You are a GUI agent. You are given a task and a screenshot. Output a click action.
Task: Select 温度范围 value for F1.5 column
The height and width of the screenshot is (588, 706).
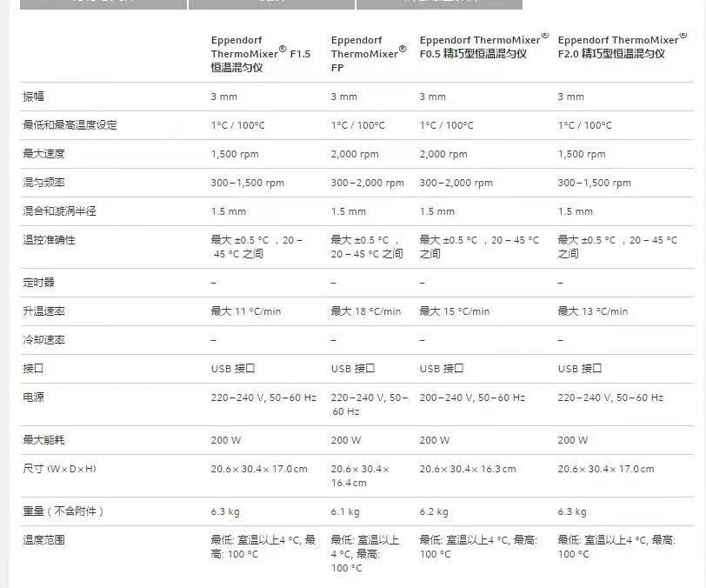coord(263,547)
